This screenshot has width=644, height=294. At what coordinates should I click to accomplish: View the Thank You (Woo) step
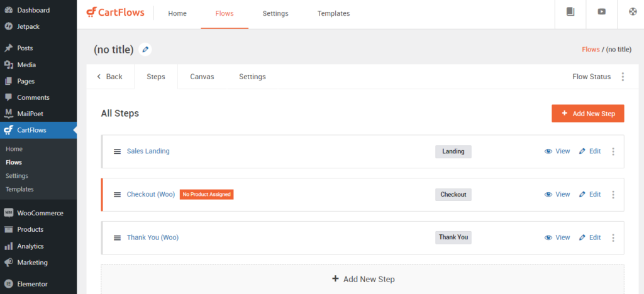pos(557,237)
